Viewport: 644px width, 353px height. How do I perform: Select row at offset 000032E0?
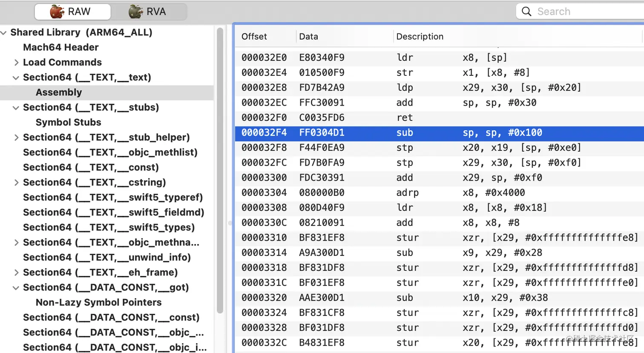(x=440, y=57)
